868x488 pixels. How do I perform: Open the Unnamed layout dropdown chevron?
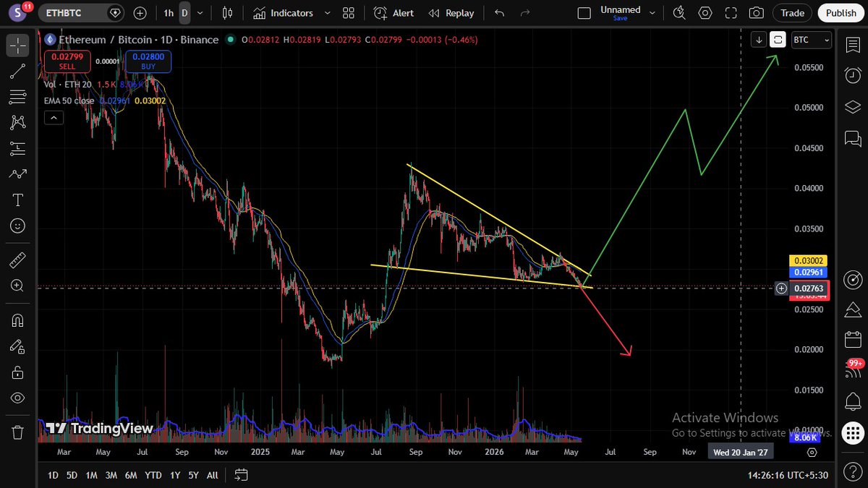(x=653, y=13)
